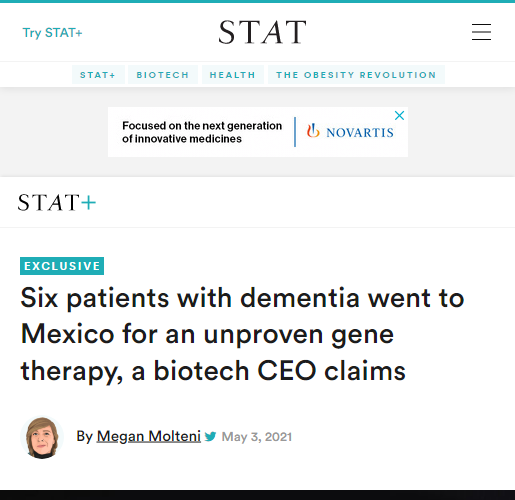
Task: Go to the STAT+ nav tab
Action: pos(98,75)
